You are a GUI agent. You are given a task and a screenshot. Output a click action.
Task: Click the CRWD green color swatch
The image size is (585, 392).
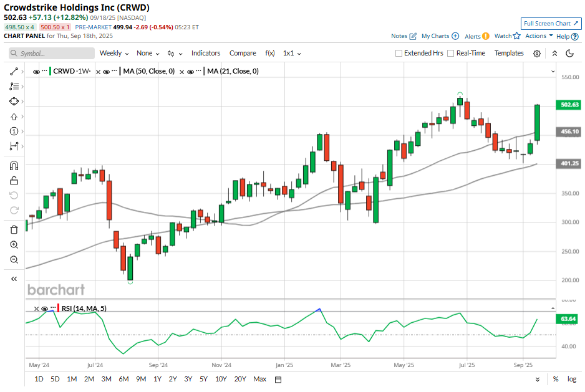(51, 71)
